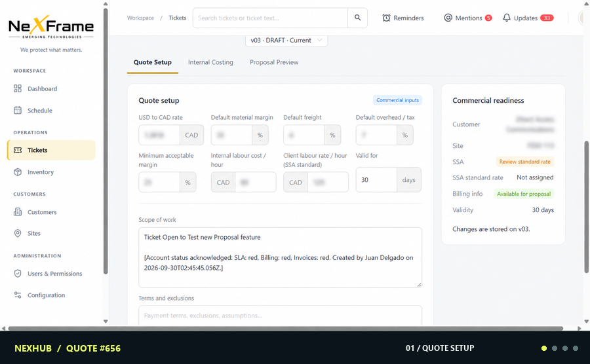Click the Valid for days field
Image resolution: width=590 pixels, height=364 pixels.
pyautogui.click(x=376, y=179)
